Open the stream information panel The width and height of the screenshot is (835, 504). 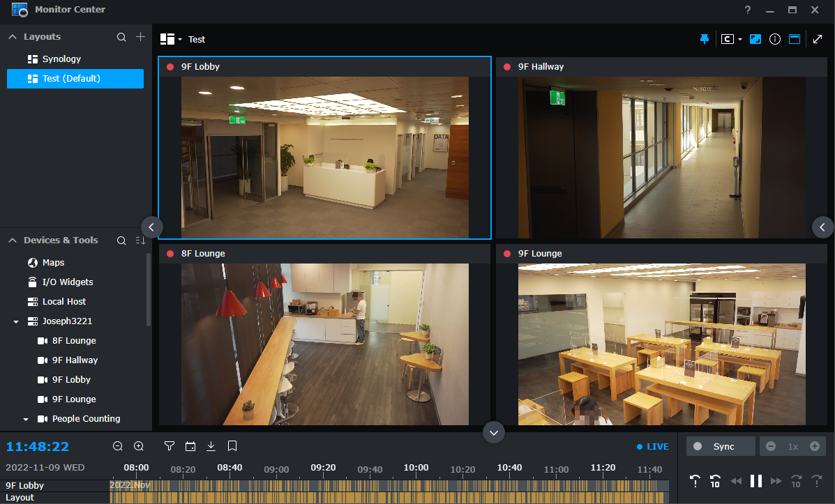click(775, 39)
